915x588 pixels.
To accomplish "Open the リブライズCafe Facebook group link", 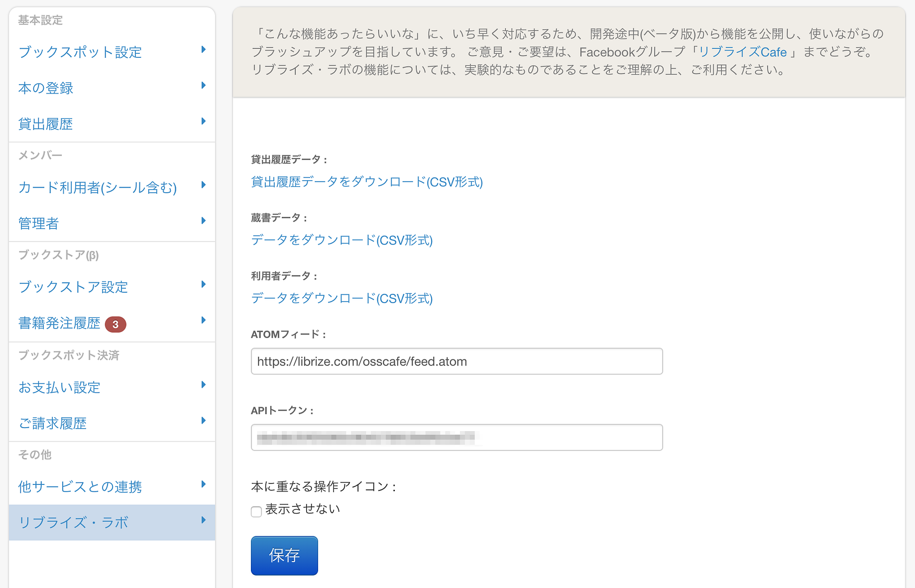I will click(743, 52).
